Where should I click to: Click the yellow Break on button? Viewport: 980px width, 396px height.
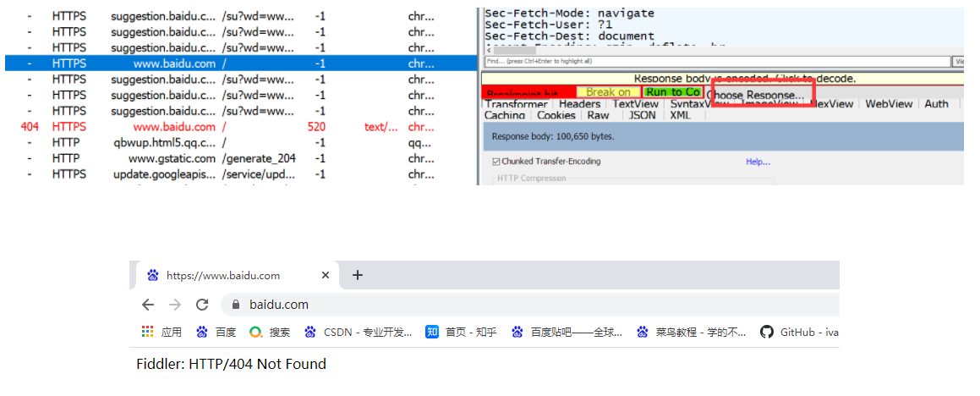point(608,92)
